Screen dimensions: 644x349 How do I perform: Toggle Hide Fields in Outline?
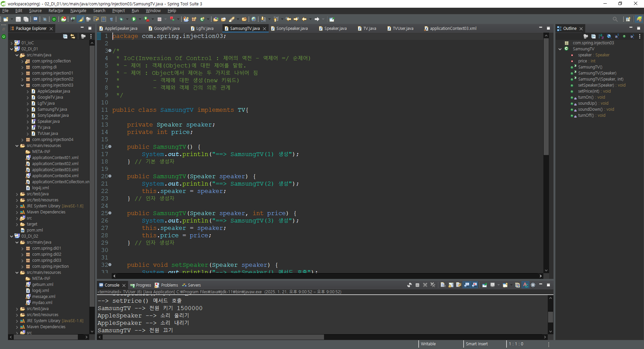(x=609, y=36)
